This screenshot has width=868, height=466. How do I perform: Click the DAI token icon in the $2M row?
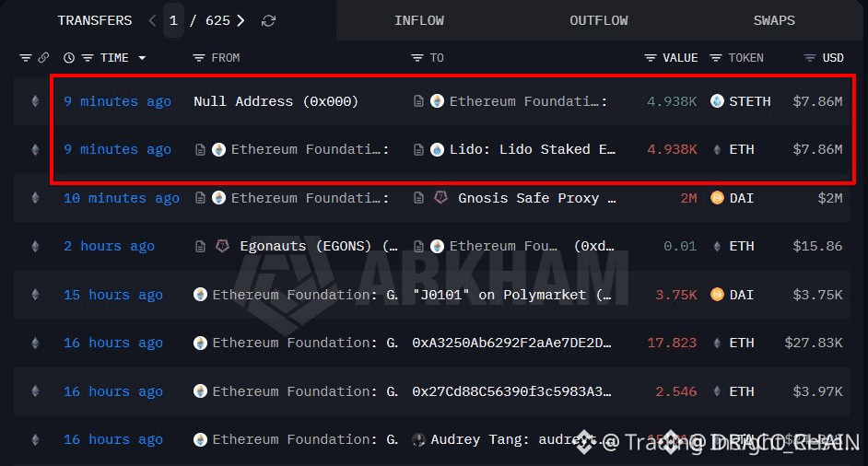pos(717,198)
